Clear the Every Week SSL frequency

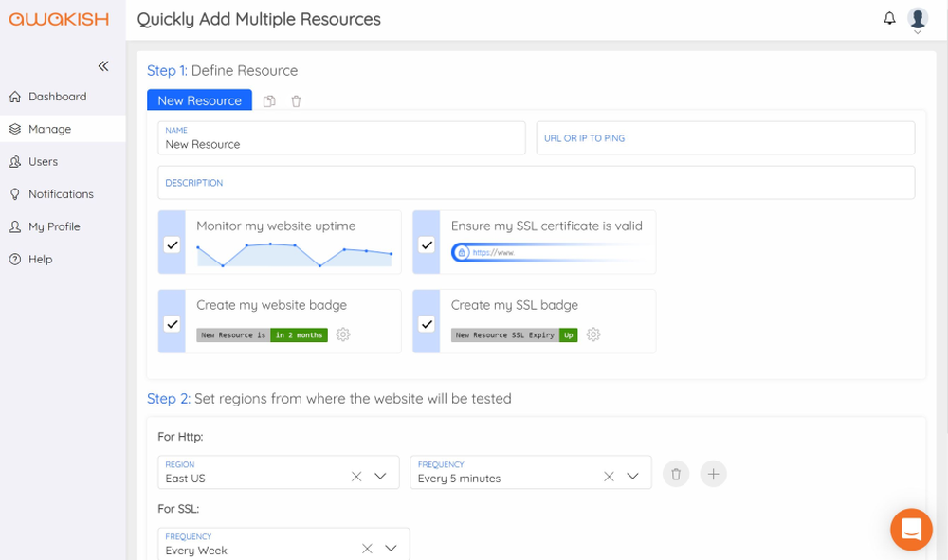click(x=367, y=549)
